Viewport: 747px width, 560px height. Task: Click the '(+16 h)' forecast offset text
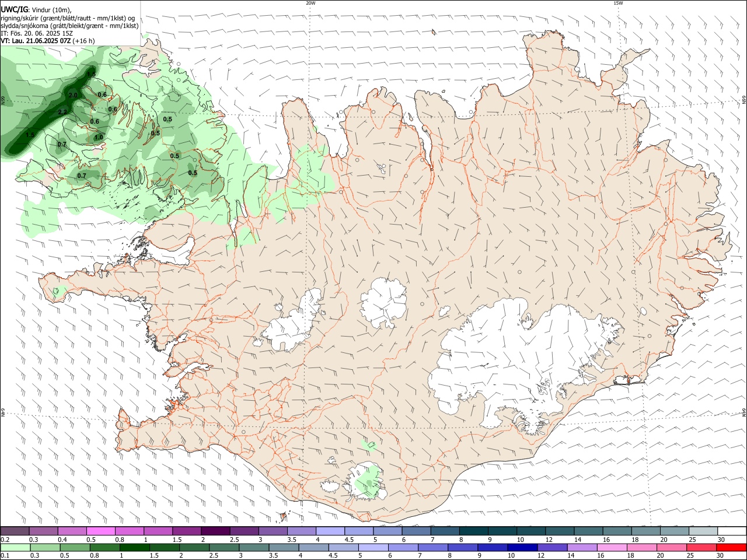coord(84,41)
